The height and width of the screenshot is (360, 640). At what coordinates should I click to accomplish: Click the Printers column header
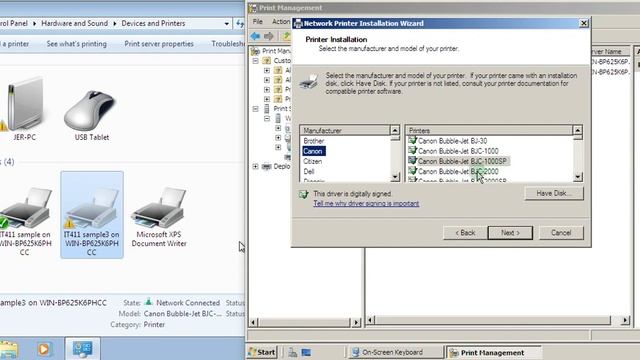click(x=489, y=131)
